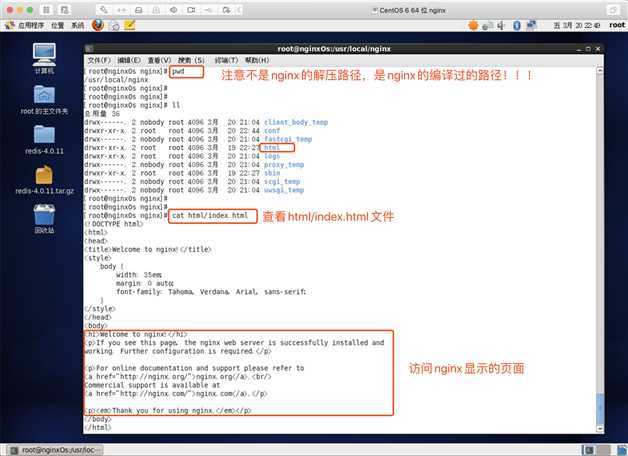
Task: Select the 计算机 Computer desktop icon
Action: click(44, 58)
